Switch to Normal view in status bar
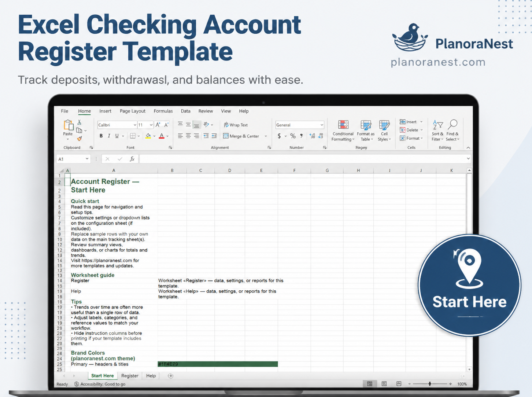The height and width of the screenshot is (397, 532). (370, 384)
